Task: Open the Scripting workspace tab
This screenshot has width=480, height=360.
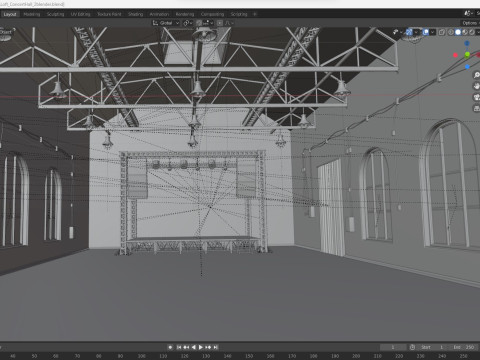Action: click(239, 14)
